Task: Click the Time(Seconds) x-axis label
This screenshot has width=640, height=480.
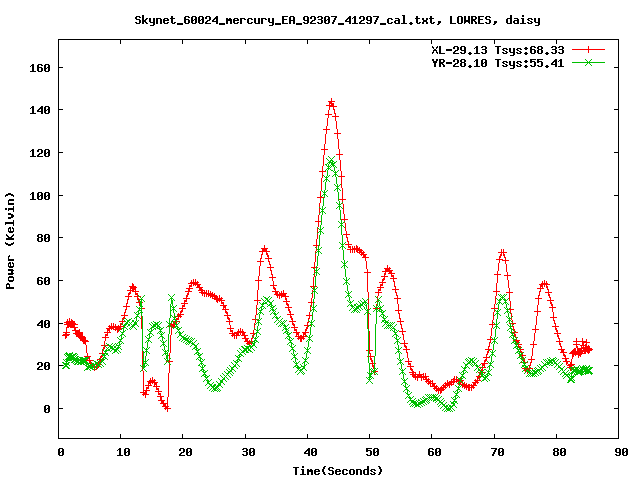Action: pos(338,471)
